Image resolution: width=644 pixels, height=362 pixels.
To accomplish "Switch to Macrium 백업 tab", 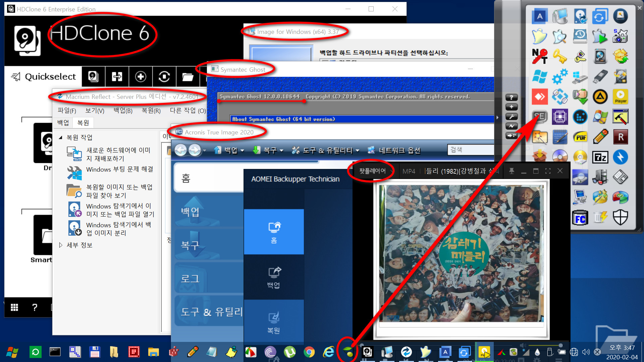I will tap(63, 123).
